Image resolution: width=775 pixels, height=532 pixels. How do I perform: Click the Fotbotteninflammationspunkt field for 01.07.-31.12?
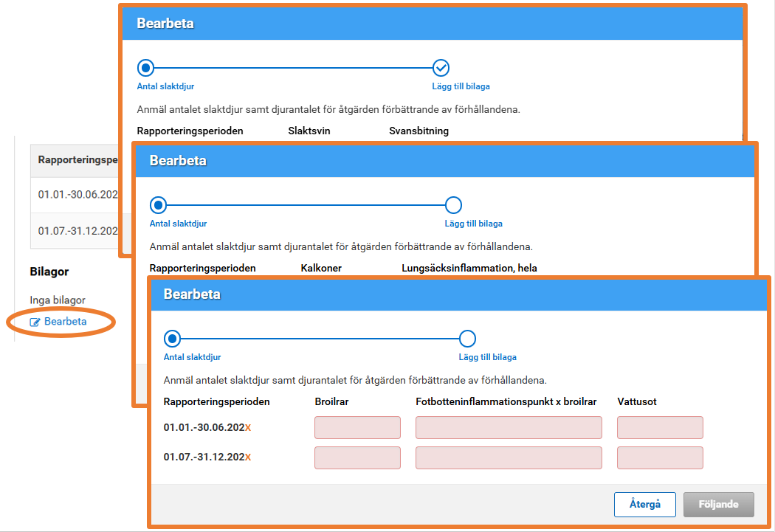pos(509,457)
